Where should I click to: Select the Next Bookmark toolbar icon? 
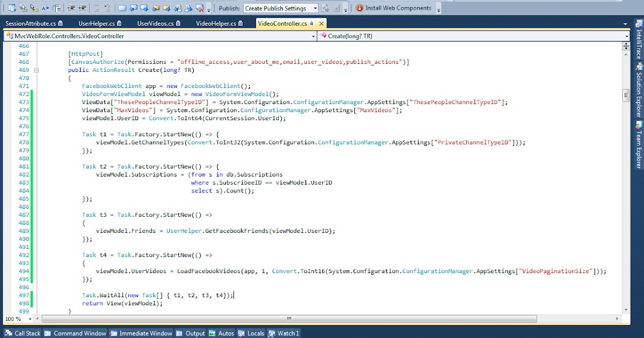point(144,8)
